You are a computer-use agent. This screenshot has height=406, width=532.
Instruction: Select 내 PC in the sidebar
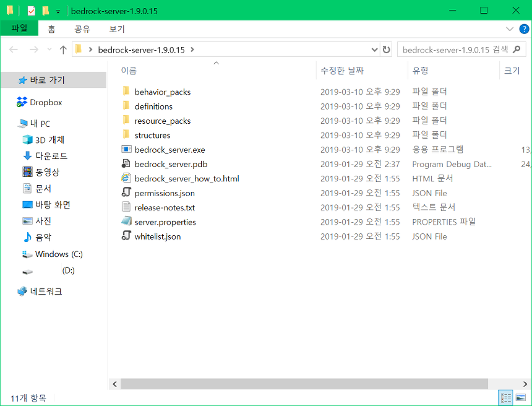(34, 124)
